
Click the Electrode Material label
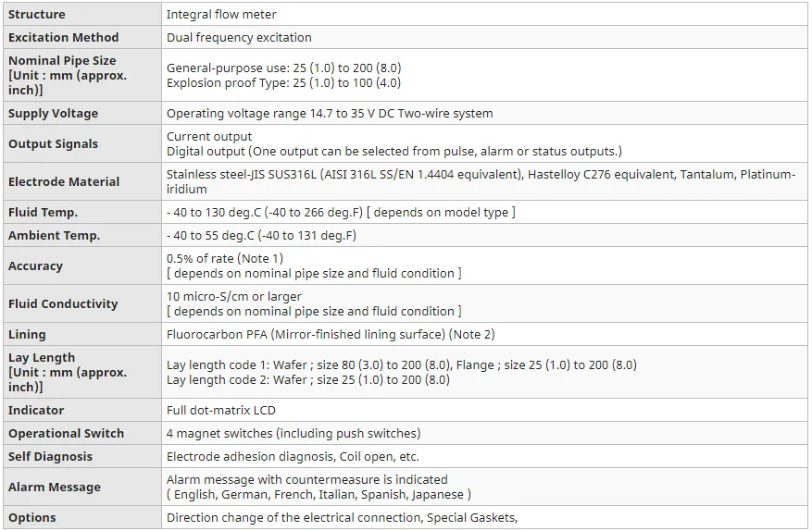click(x=64, y=181)
